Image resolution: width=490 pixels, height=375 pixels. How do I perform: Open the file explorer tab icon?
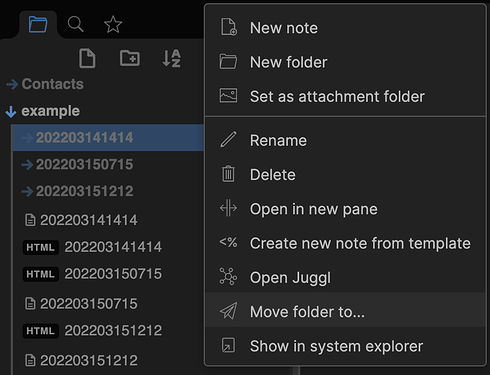(x=38, y=24)
